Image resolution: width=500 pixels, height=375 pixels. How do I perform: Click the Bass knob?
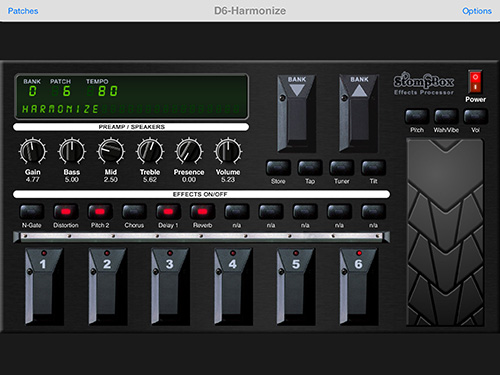[x=72, y=151]
